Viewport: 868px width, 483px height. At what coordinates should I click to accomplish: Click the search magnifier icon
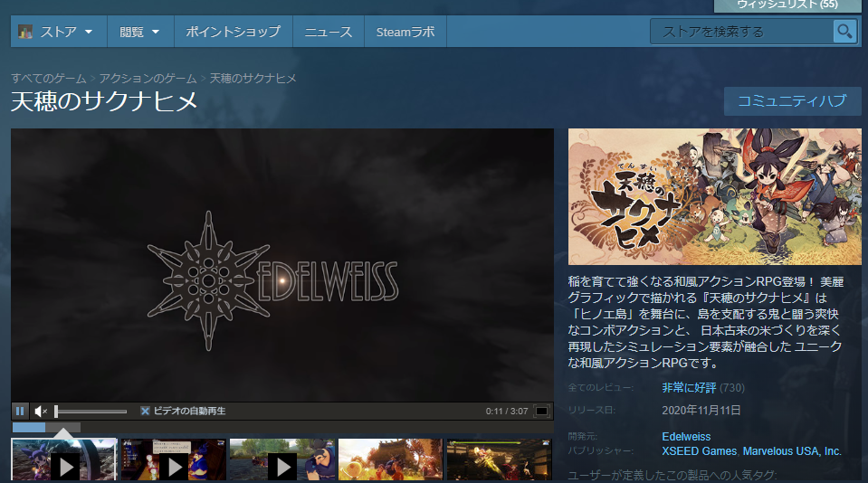[x=844, y=32]
